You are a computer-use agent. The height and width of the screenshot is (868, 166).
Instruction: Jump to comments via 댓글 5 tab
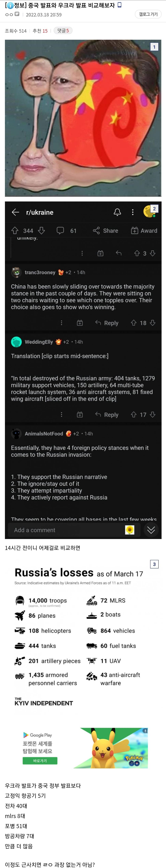pyautogui.click(x=63, y=31)
